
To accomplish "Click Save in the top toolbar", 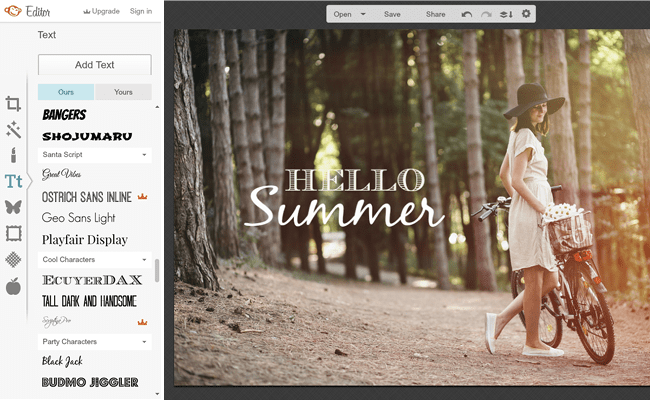I will point(392,14).
